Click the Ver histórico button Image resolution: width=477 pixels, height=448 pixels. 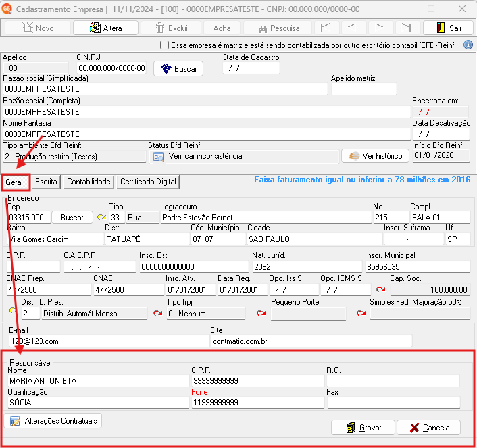[375, 156]
